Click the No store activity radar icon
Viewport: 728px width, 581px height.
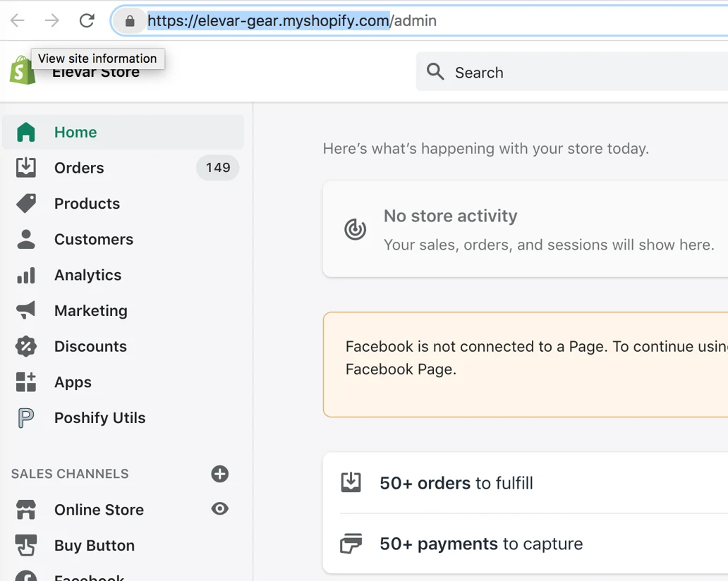[355, 229]
